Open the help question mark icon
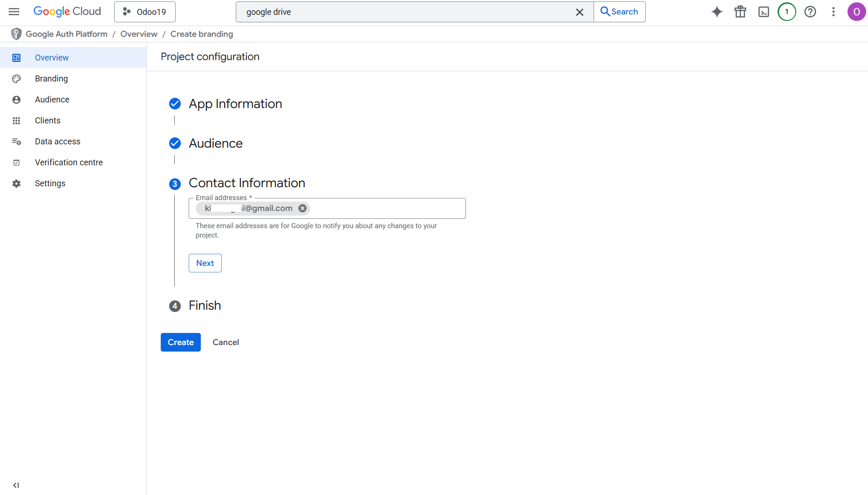This screenshot has height=495, width=868. 810,12
